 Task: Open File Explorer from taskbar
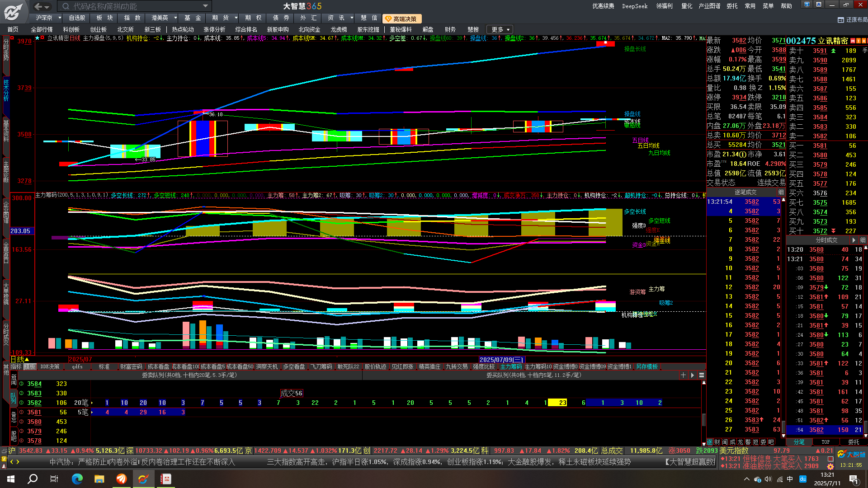(99, 479)
